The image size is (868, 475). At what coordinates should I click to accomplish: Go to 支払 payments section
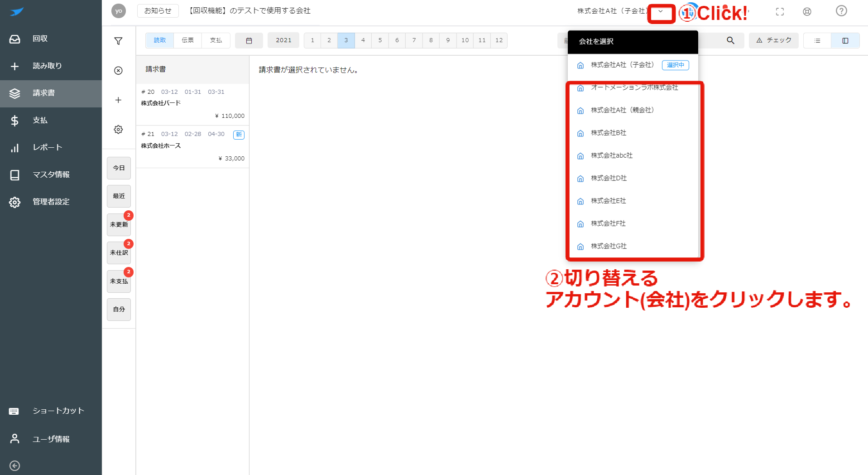[51, 121]
